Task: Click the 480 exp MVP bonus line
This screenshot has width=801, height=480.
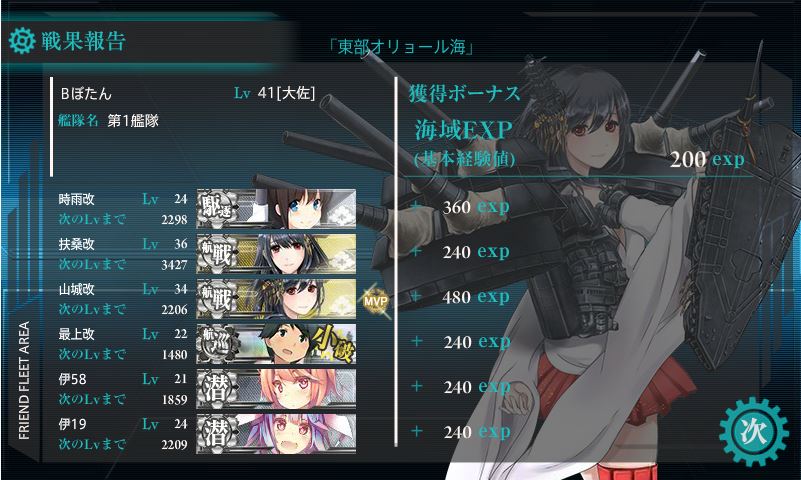Action: [x=461, y=297]
